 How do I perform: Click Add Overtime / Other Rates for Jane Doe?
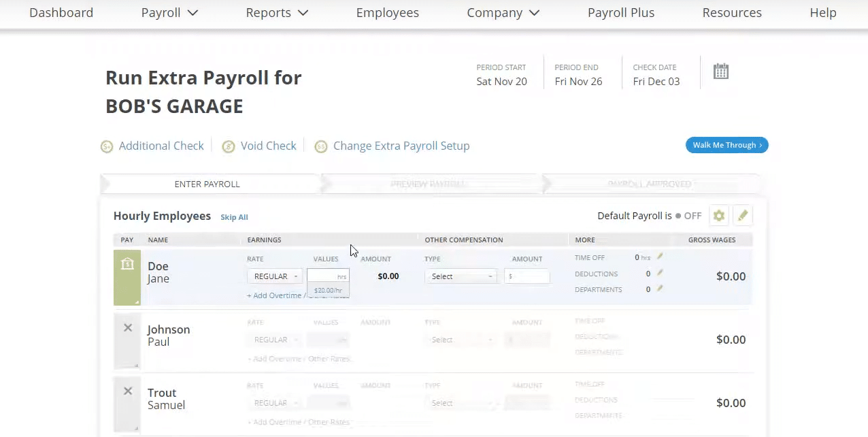pos(298,295)
